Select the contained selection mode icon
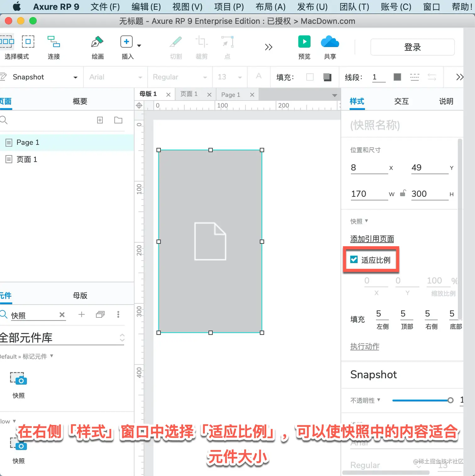Image resolution: width=475 pixels, height=476 pixels. pos(28,41)
